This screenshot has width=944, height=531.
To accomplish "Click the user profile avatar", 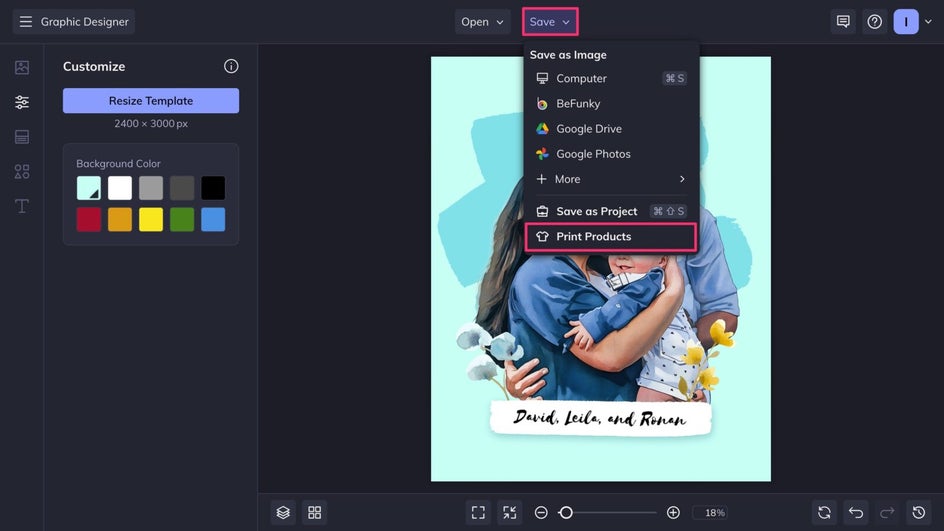I will (x=905, y=22).
